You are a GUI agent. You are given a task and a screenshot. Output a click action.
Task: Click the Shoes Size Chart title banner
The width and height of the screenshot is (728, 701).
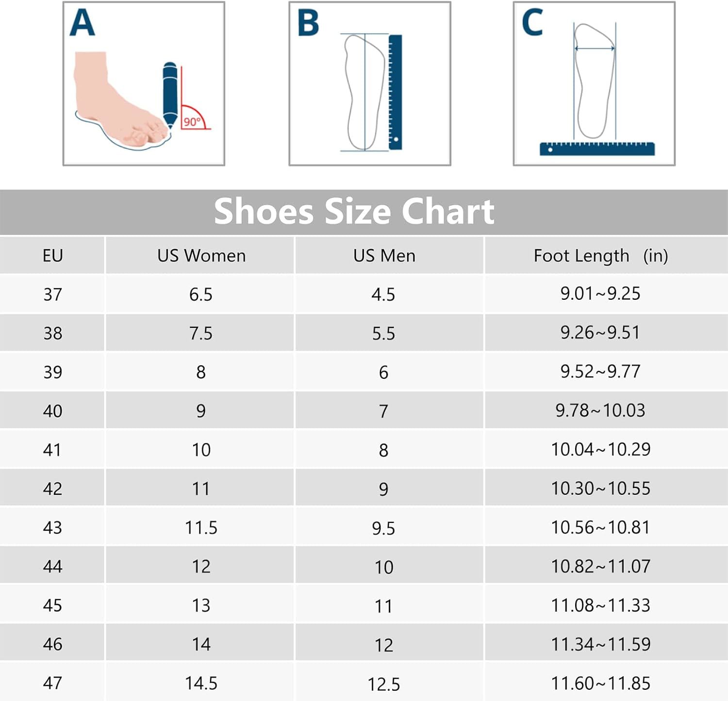coord(364,212)
